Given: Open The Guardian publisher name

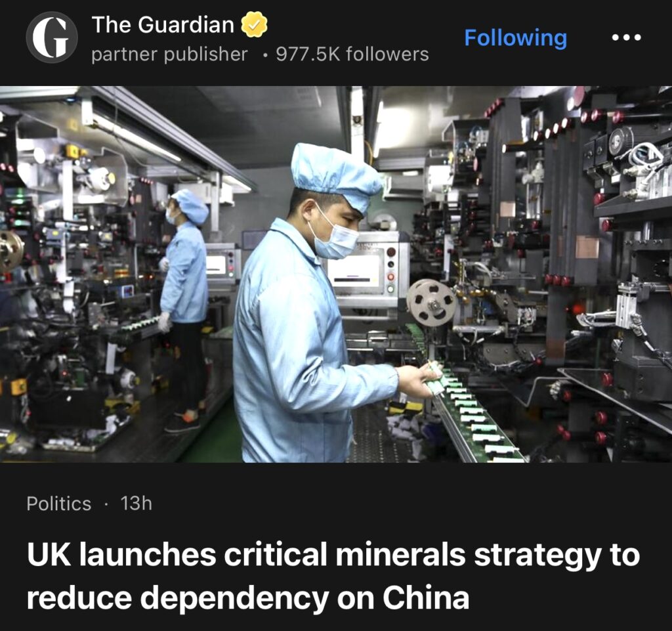Looking at the screenshot, I should click(x=163, y=24).
